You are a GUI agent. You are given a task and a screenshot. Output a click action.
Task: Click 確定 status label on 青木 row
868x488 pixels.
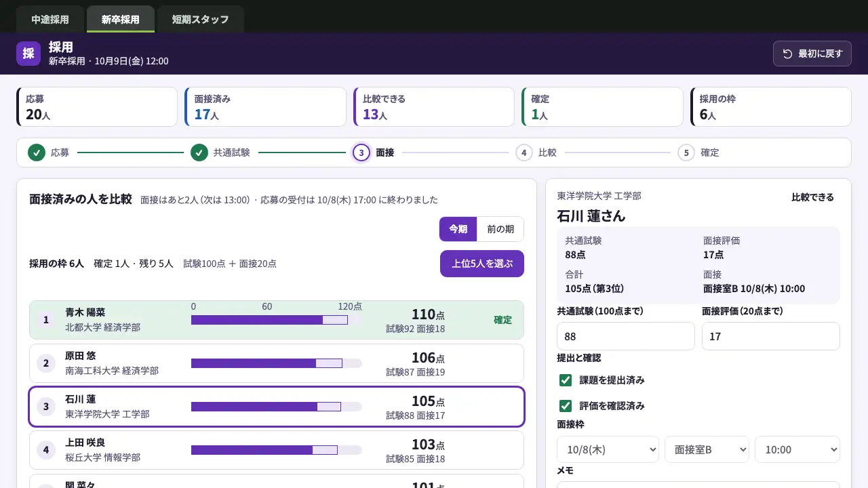(503, 320)
